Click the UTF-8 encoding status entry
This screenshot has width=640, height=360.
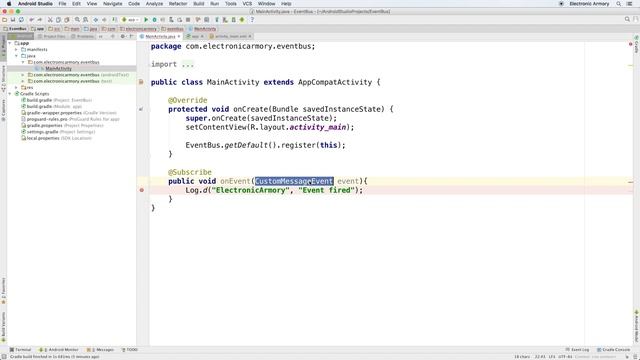point(565,357)
